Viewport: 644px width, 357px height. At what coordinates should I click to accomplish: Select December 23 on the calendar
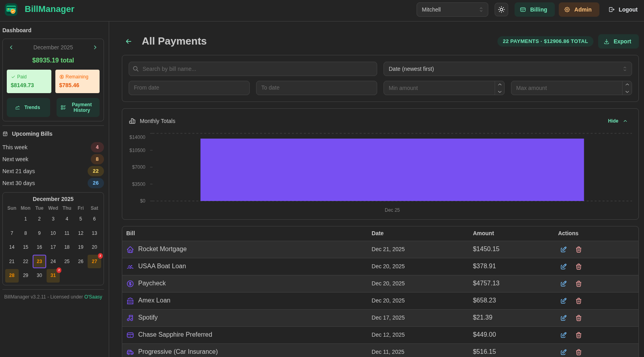[x=39, y=261]
